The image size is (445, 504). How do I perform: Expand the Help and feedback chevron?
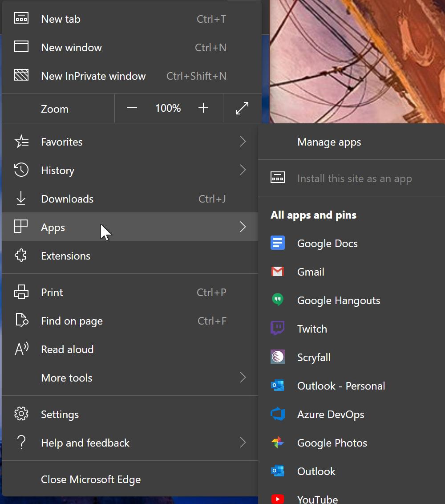[x=243, y=443]
